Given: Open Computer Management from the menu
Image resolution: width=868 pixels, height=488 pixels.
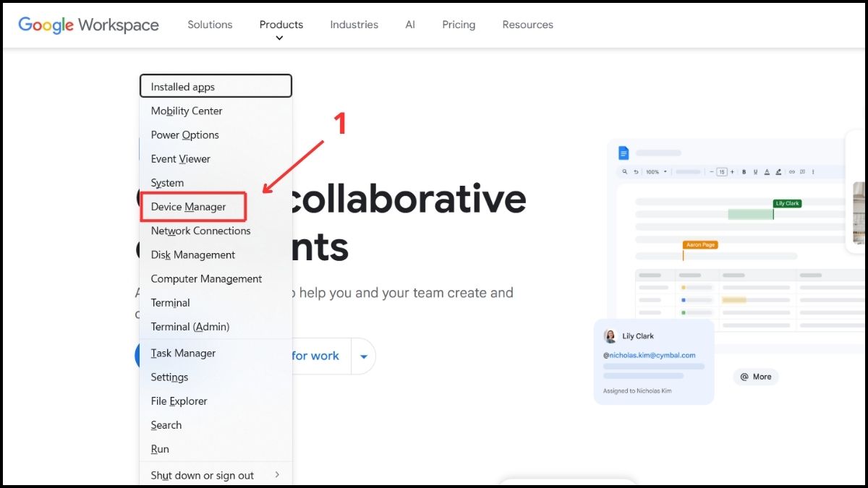Looking at the screenshot, I should [x=216, y=278].
